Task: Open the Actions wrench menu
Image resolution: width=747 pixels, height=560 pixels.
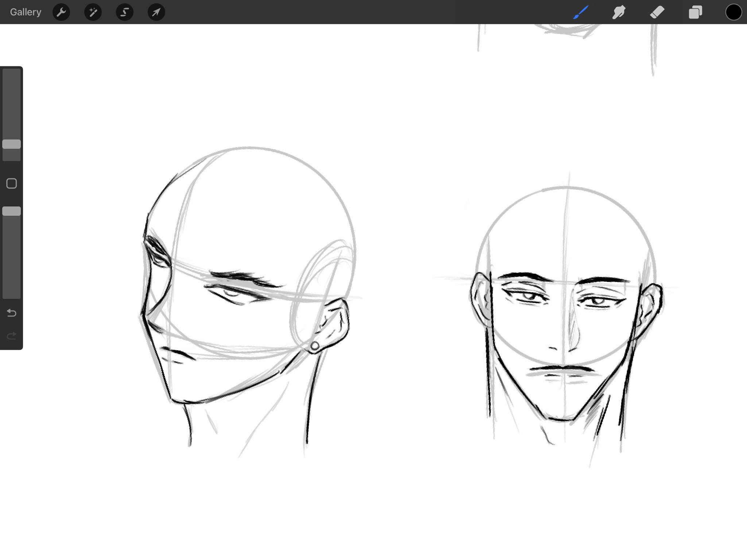Action: tap(61, 12)
